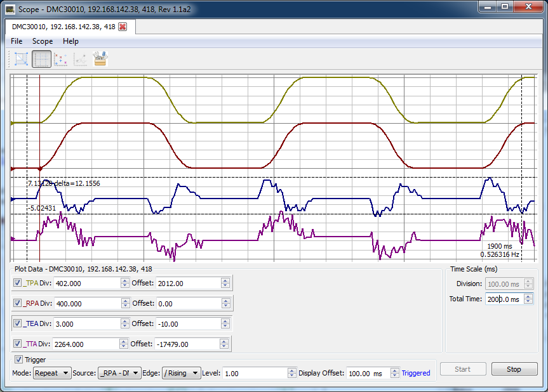Screen dimensions: 548x392
Task: Click the _TEA Div field showing 3.000
Action: click(x=88, y=323)
